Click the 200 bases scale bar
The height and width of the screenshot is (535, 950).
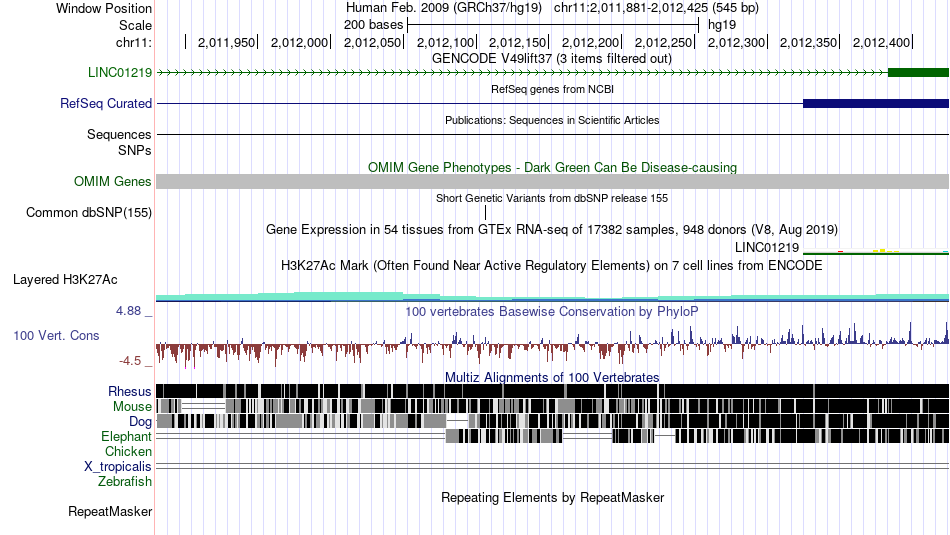point(553,25)
